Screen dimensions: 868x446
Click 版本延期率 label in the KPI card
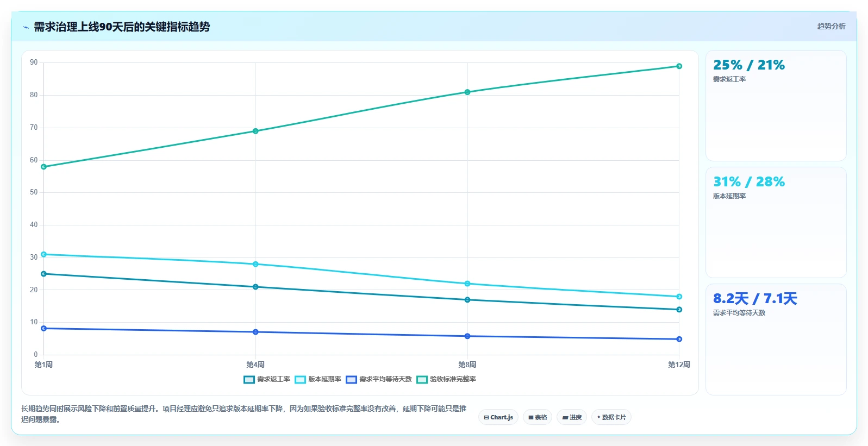[x=729, y=196]
